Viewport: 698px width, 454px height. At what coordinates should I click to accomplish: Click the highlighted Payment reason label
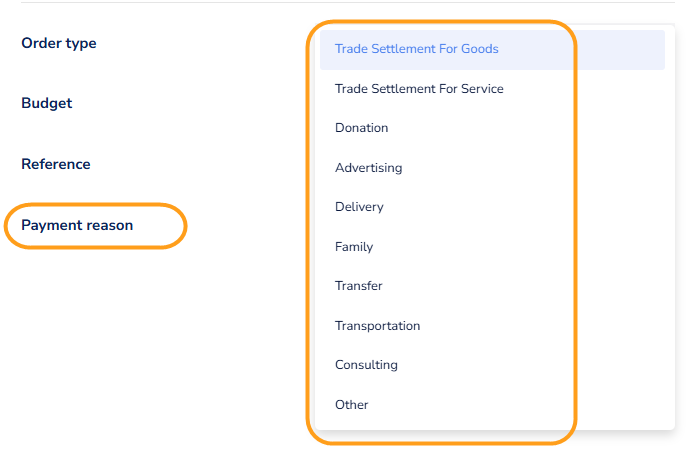(77, 225)
